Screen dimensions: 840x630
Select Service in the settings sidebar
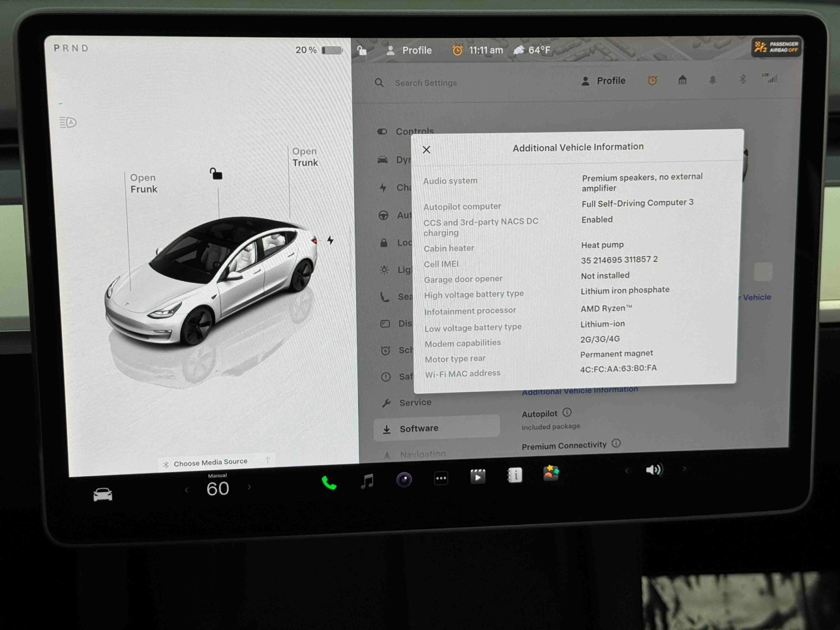[x=415, y=403]
